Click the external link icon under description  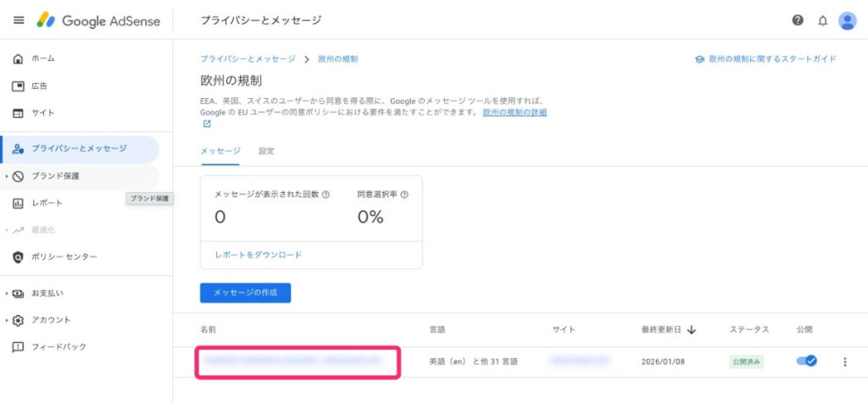point(207,124)
